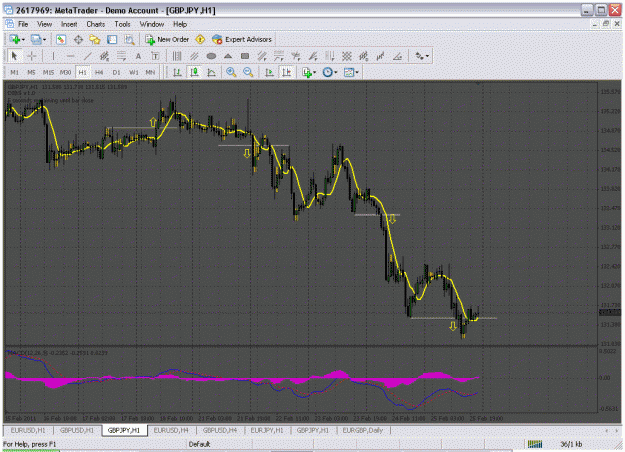Select the ellipse shape tool
The width and height of the screenshot is (625, 452).
tap(211, 56)
